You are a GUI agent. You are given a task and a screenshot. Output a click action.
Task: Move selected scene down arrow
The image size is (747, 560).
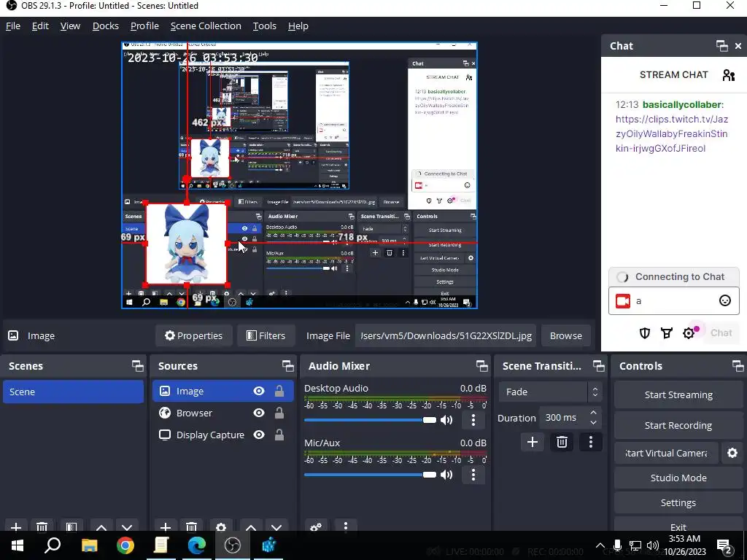click(127, 527)
